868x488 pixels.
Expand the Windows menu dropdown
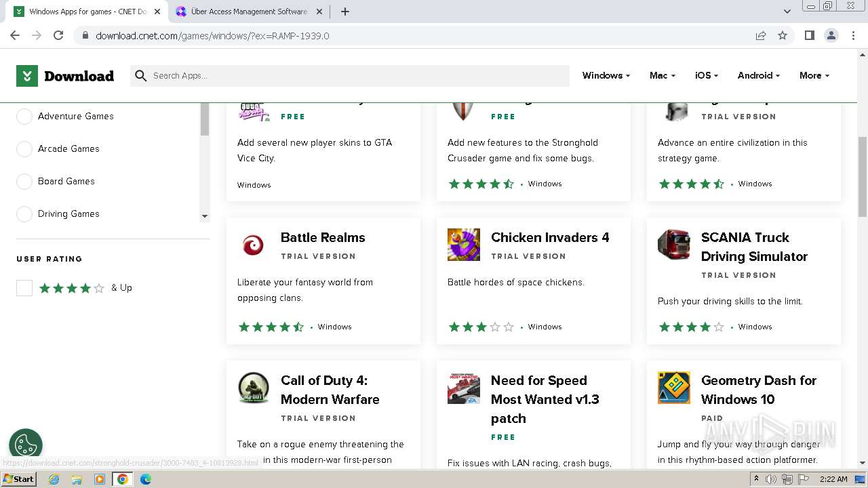(606, 76)
